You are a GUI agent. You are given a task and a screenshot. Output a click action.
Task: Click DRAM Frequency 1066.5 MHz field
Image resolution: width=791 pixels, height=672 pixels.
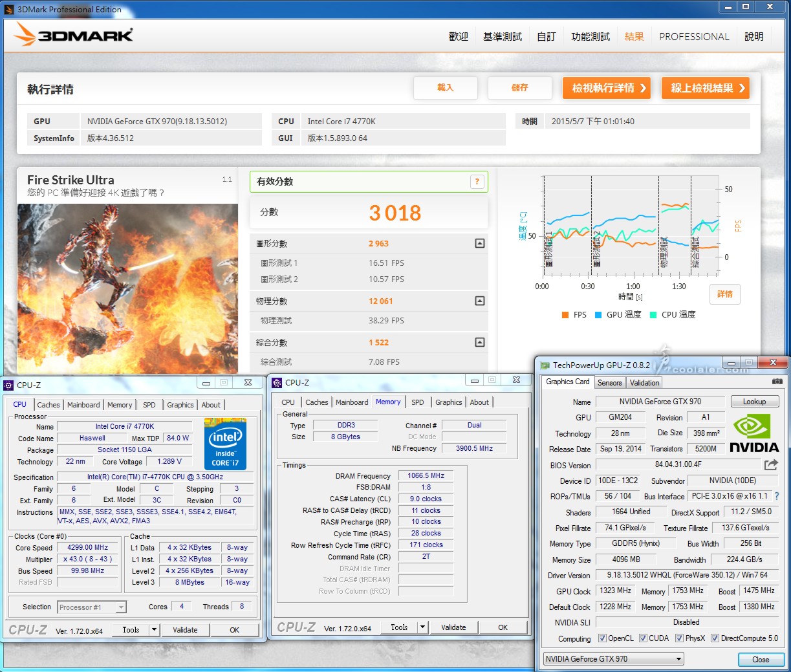(x=426, y=475)
